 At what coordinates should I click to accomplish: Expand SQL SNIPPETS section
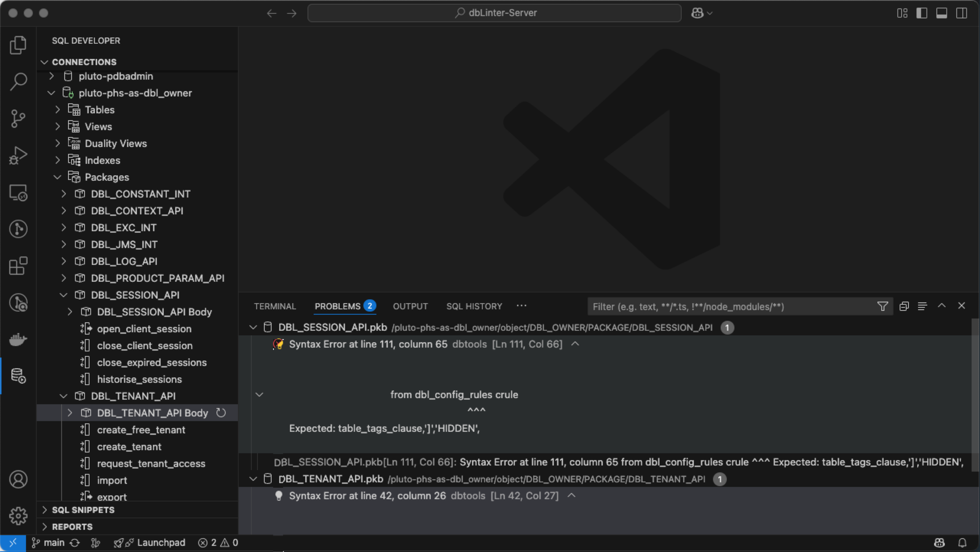coord(45,510)
